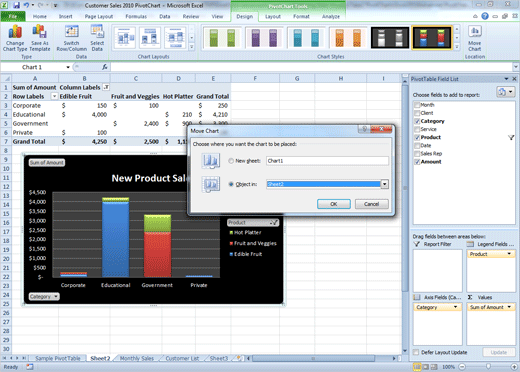Click the insert function fx icon
Screen dimensions: 520x372
(x=105, y=67)
